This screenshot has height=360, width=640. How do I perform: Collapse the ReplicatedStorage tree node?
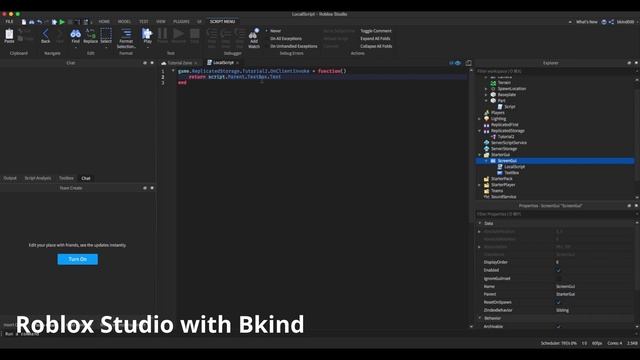[480, 131]
